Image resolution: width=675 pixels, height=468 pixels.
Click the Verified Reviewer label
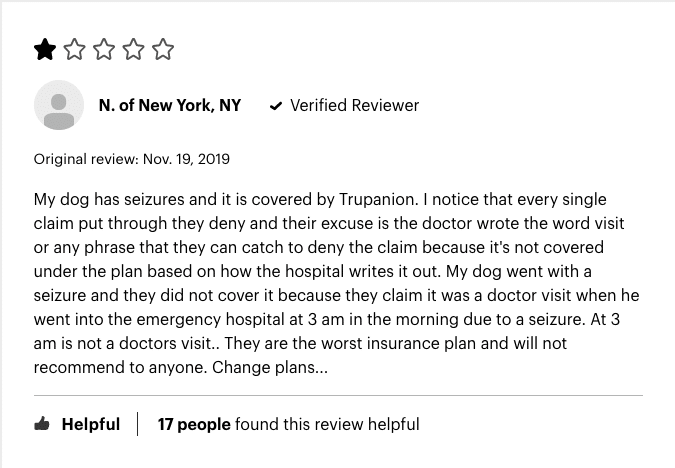pos(354,105)
